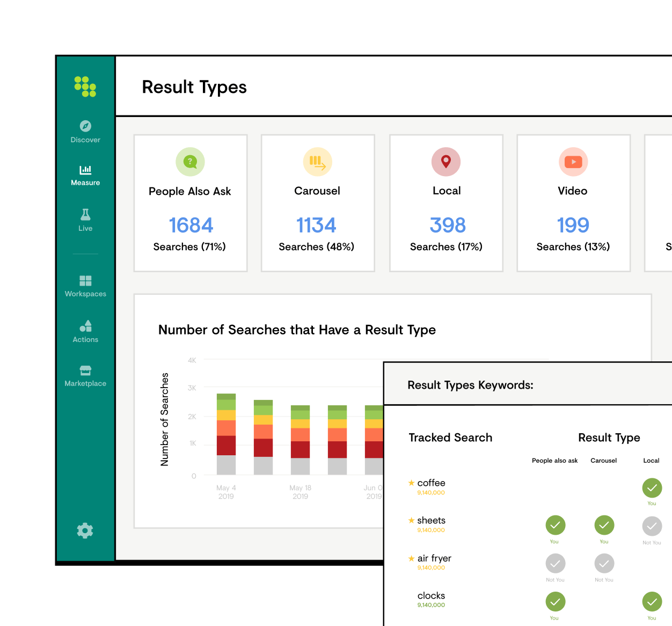
Task: Toggle air fryer Carousel grey checkmark
Action: tap(604, 564)
